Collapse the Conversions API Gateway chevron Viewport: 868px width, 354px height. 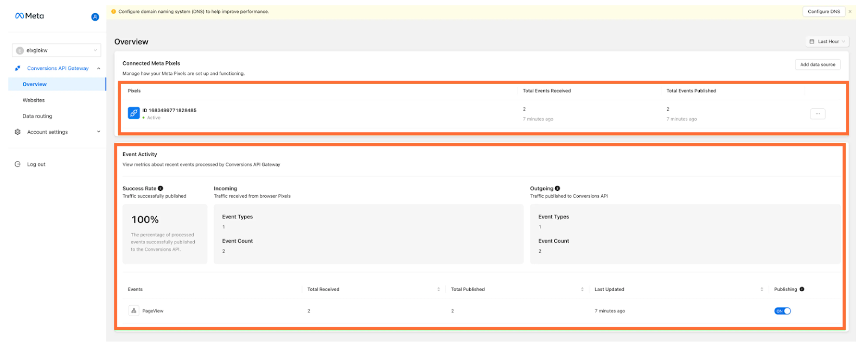click(99, 68)
